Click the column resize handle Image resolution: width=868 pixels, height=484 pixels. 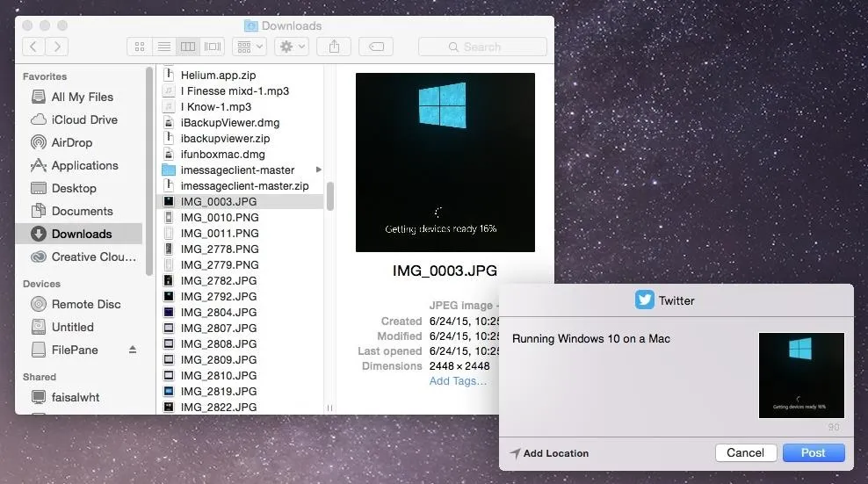330,408
